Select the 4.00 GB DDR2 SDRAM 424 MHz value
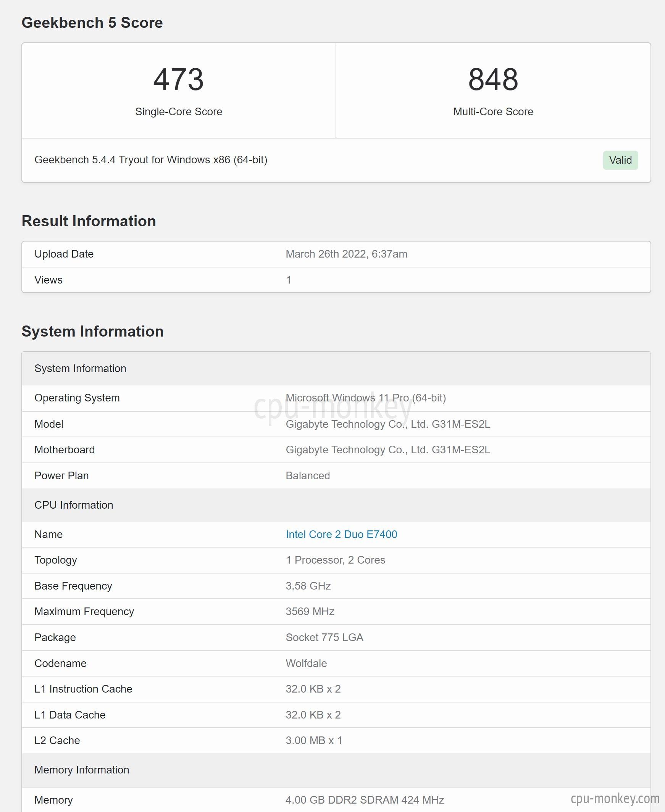665x812 pixels. click(x=365, y=800)
